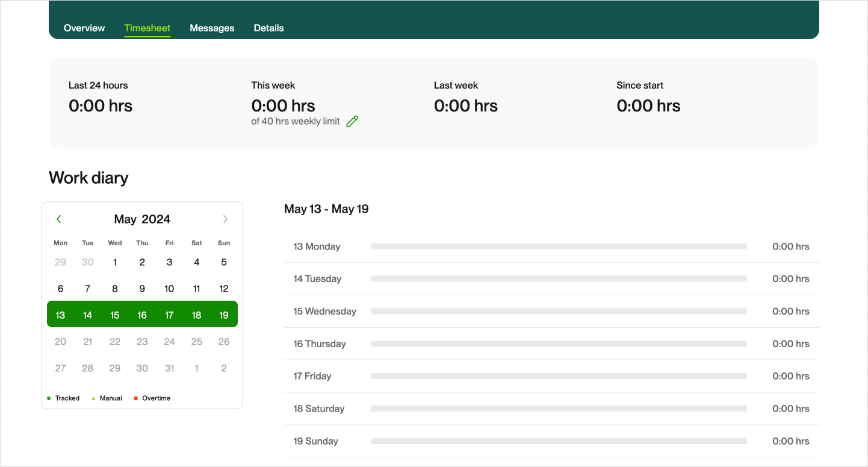The width and height of the screenshot is (868, 467).
Task: Select May 21 in the calendar
Action: 88,342
